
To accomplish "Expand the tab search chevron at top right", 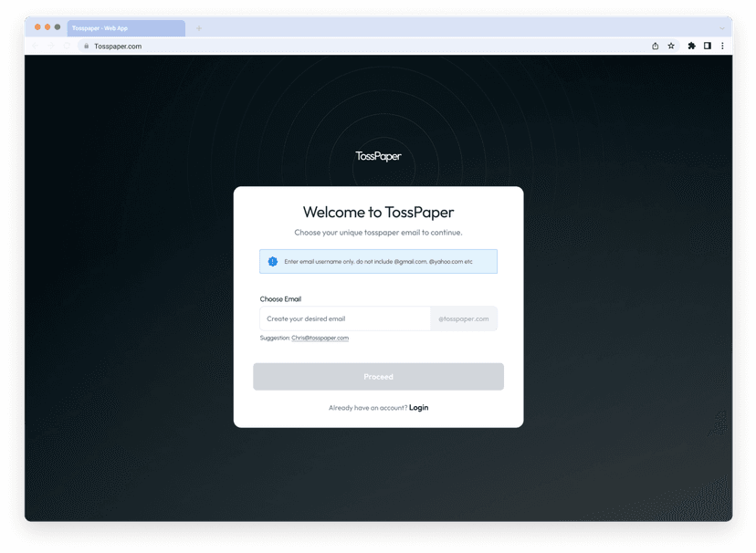I will [x=721, y=28].
